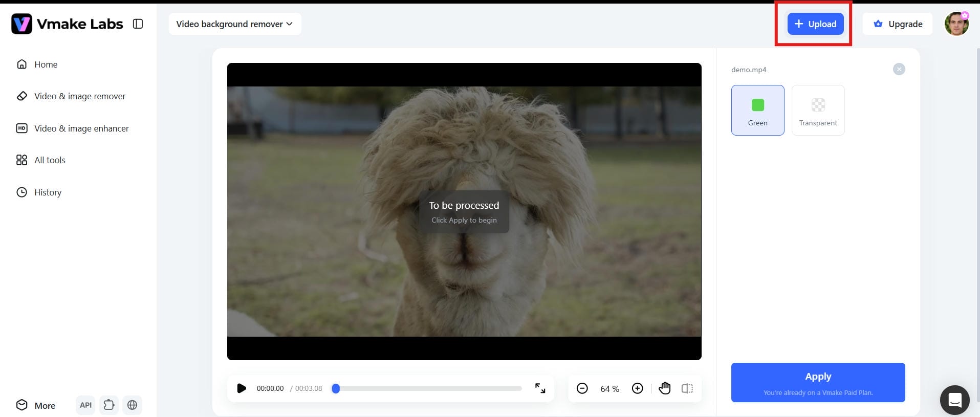
Task: Click the 00:00.00 current time
Action: coord(270,388)
